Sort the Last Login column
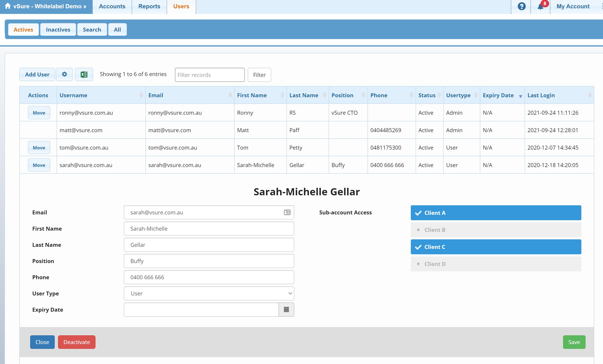The height and width of the screenshot is (364, 603). click(589, 95)
